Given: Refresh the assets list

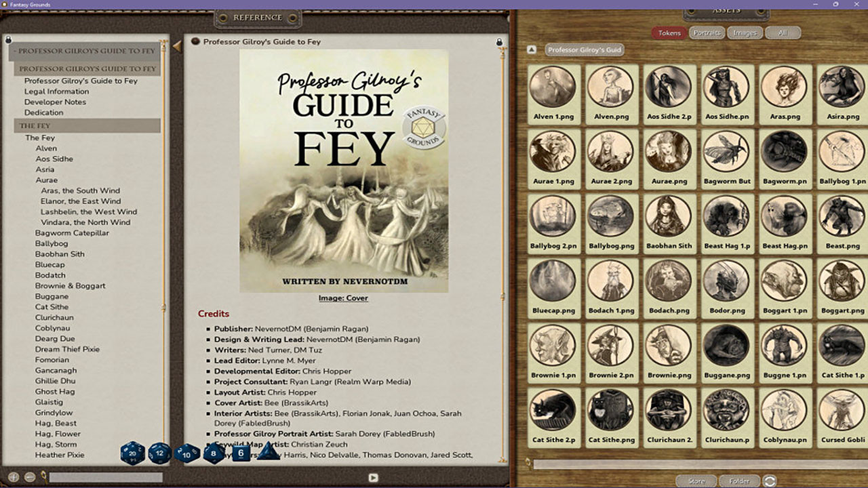Looking at the screenshot, I should click(x=770, y=481).
